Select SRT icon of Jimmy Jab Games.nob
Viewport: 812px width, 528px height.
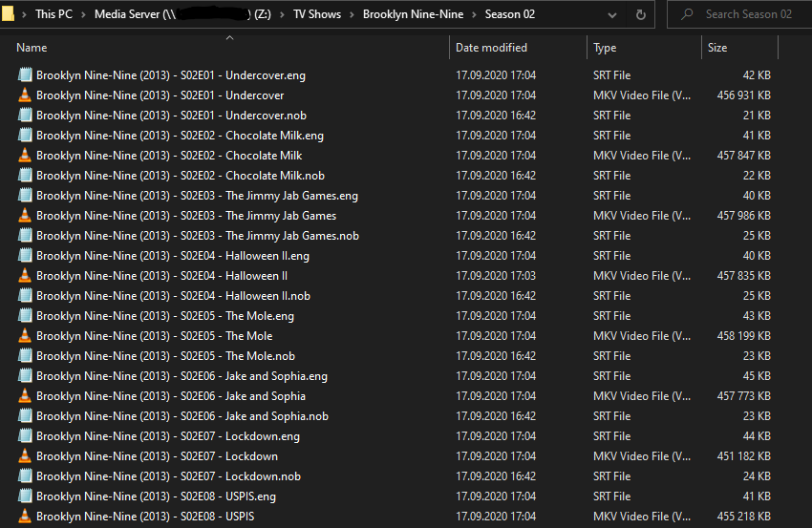[x=24, y=236]
